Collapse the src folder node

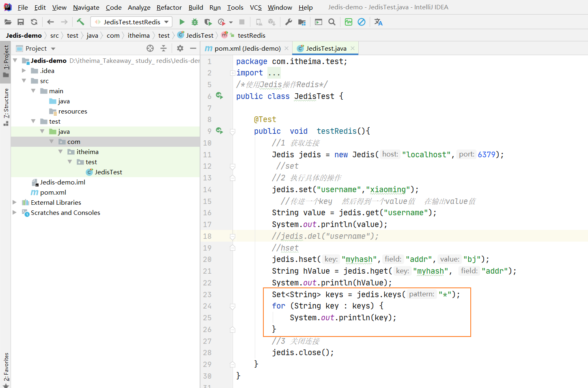pyautogui.click(x=24, y=81)
